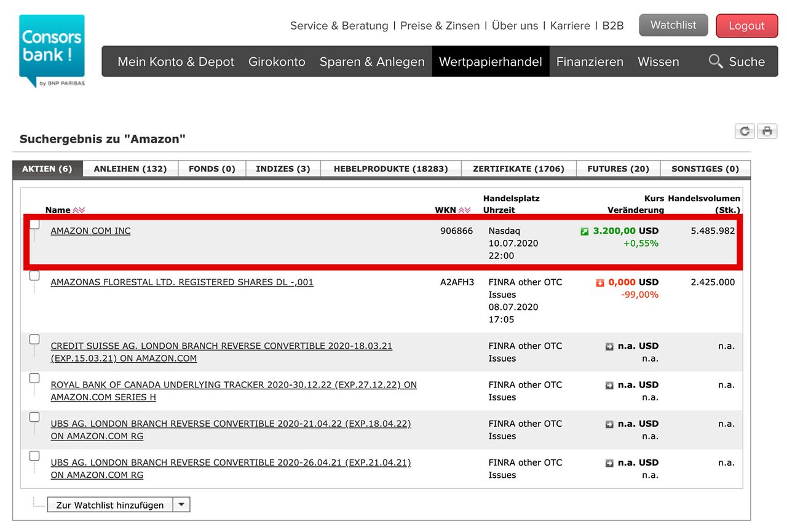
Task: Open UBS convertible 2020-26.04.21 link
Action: (231, 468)
